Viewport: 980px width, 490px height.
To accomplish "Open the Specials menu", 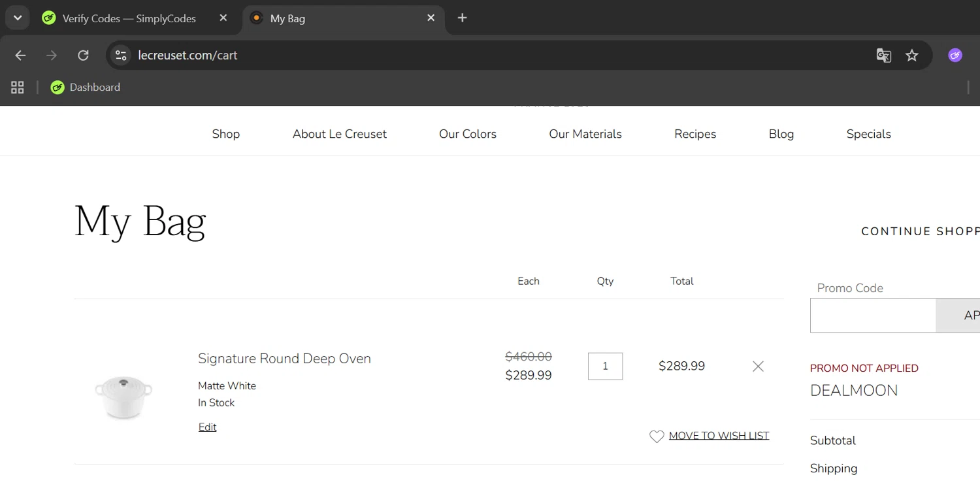I will click(x=869, y=134).
